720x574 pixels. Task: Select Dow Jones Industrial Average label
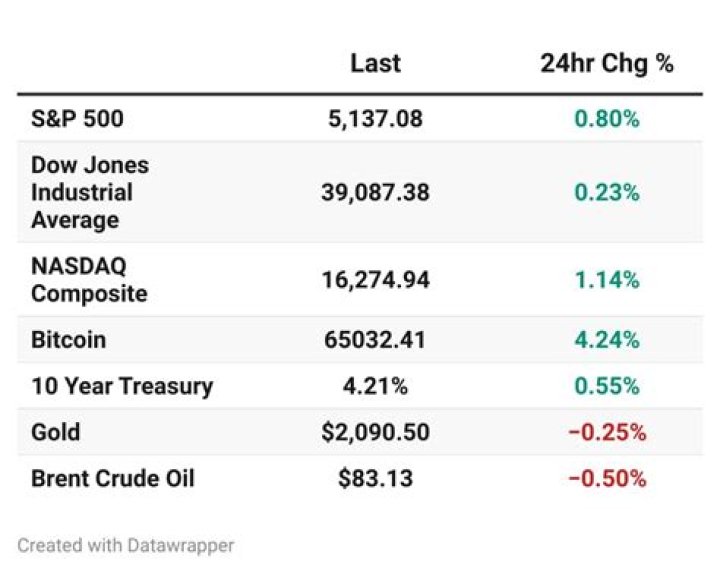pos(90,192)
